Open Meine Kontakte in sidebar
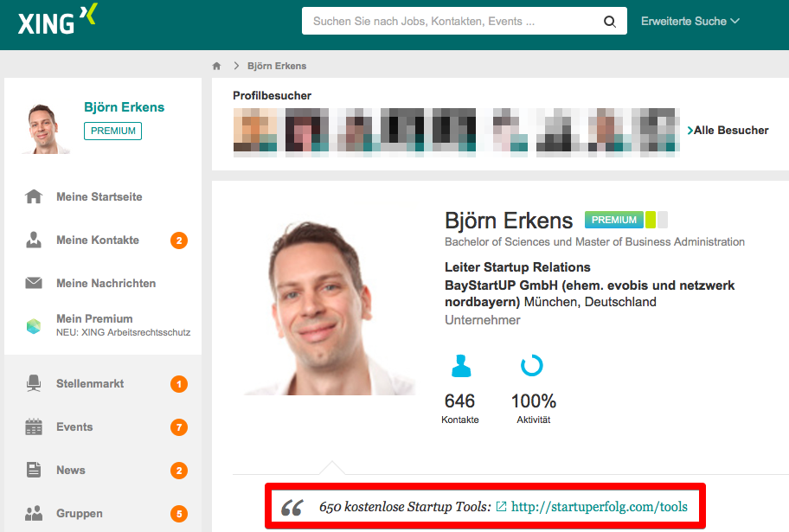789x532 pixels. pyautogui.click(x=97, y=240)
